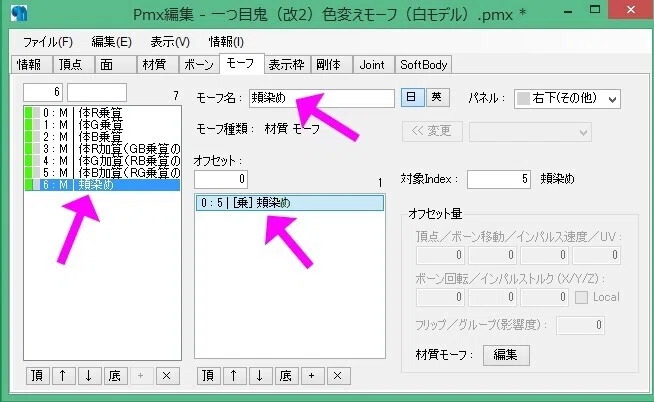Viewport: 654px width, 402px height.
Task: Click the empty morph search field
Action: [x=97, y=92]
